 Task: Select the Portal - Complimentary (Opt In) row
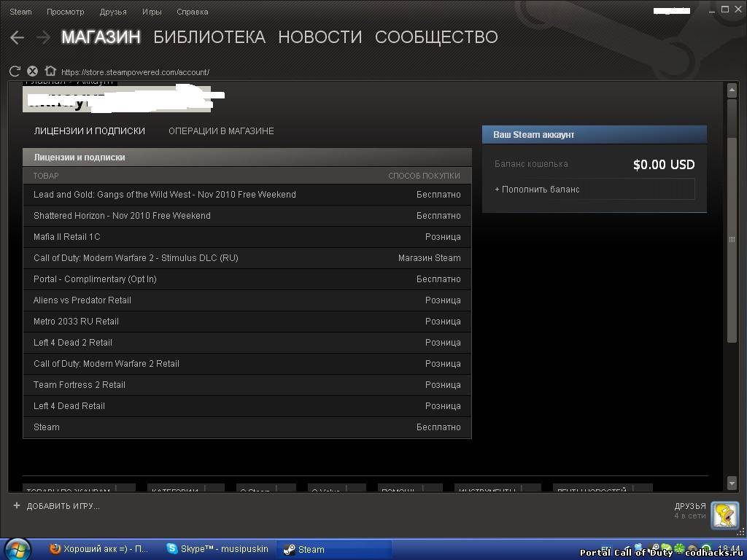click(247, 279)
